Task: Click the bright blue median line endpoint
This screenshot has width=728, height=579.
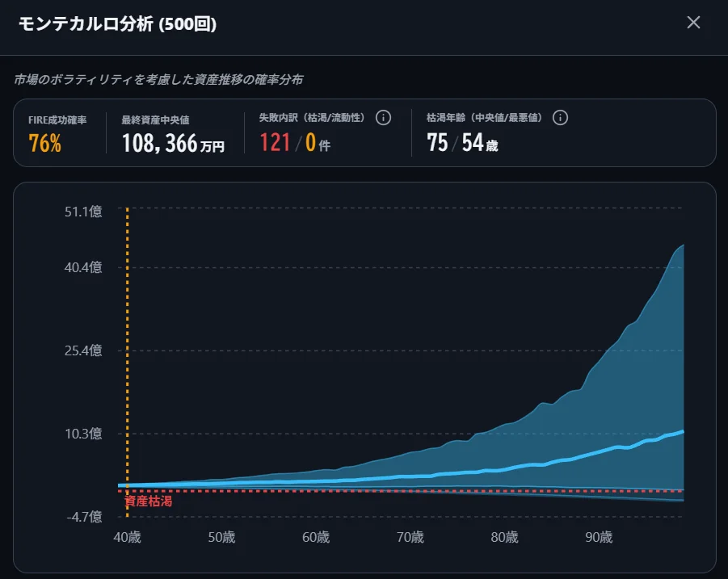Action: [x=683, y=432]
